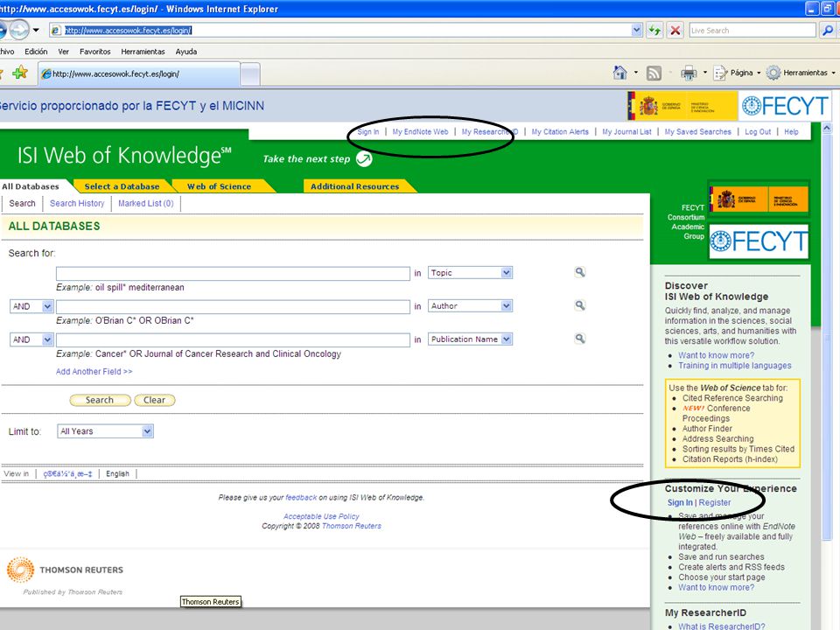Screen dimensions: 840x630
Task: Click Acceptable Use Policy link
Action: 321,516
